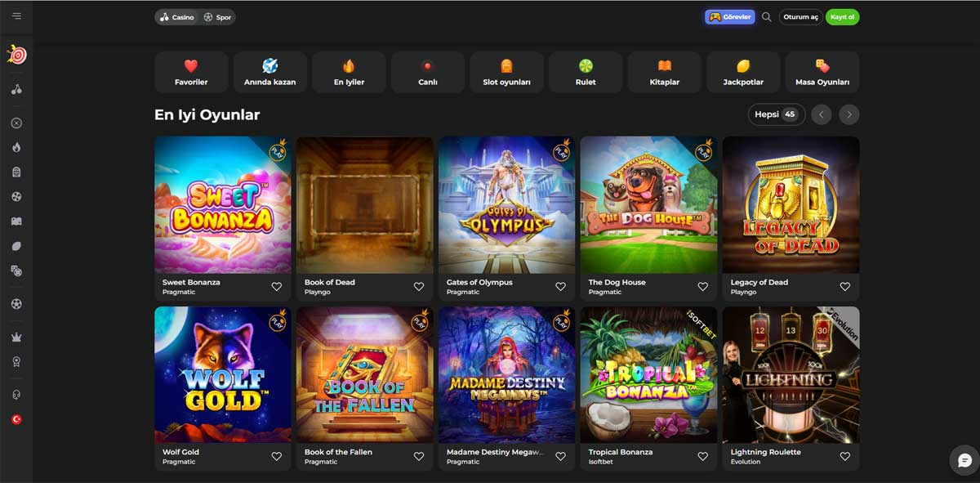Viewport: 980px width, 483px height.
Task: Open the Gates of Olympus thumbnail
Action: (506, 205)
